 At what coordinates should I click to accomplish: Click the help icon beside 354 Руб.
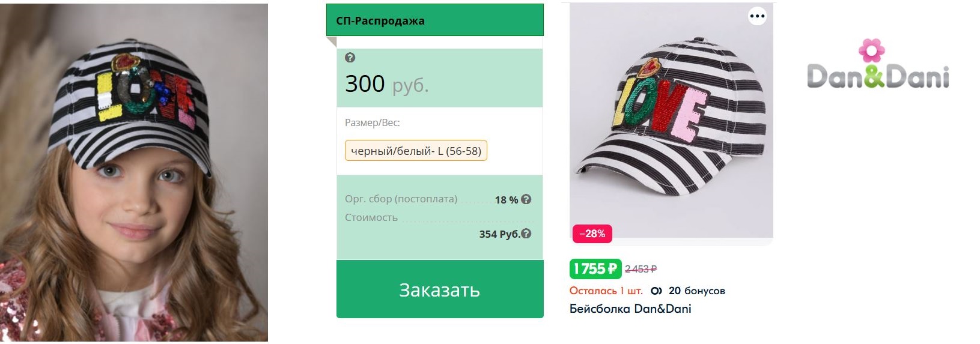[x=526, y=234]
